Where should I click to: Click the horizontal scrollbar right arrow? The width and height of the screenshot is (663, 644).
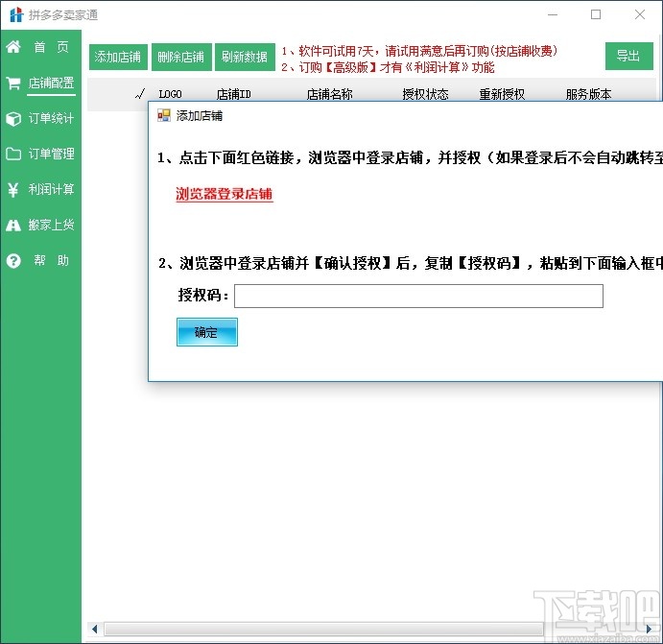(649, 630)
